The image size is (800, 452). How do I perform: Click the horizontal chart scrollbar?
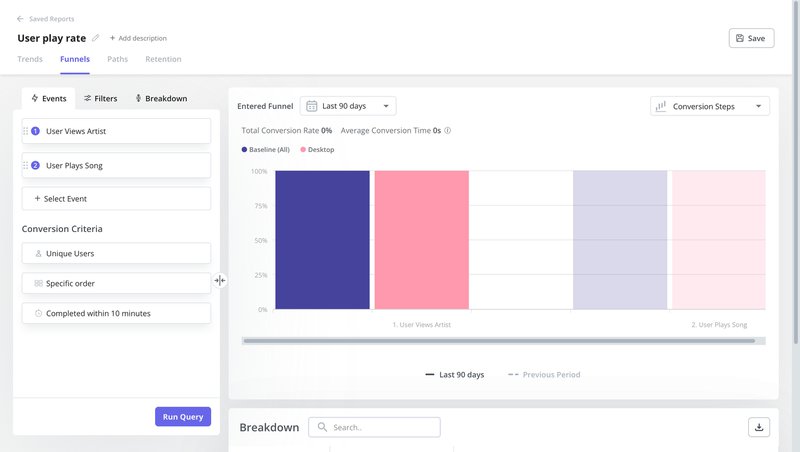[x=500, y=341]
